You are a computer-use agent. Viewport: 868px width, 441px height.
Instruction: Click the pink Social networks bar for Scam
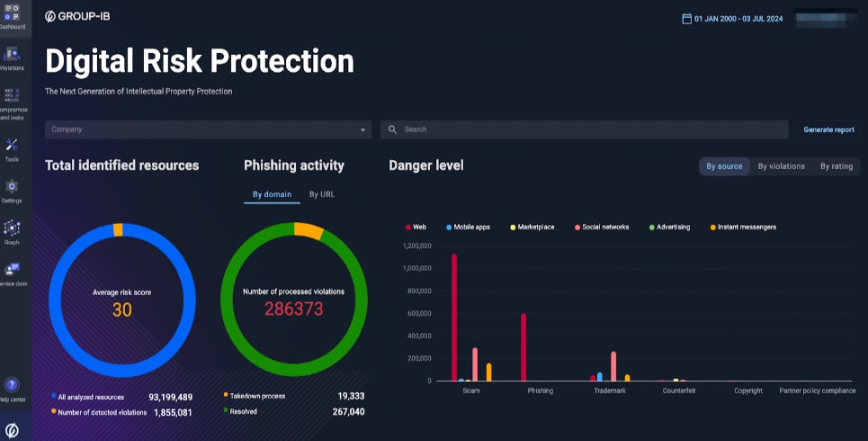point(475,364)
